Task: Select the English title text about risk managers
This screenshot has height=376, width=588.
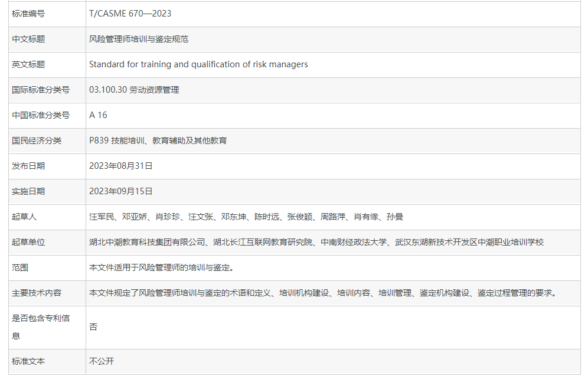Action: pos(198,64)
